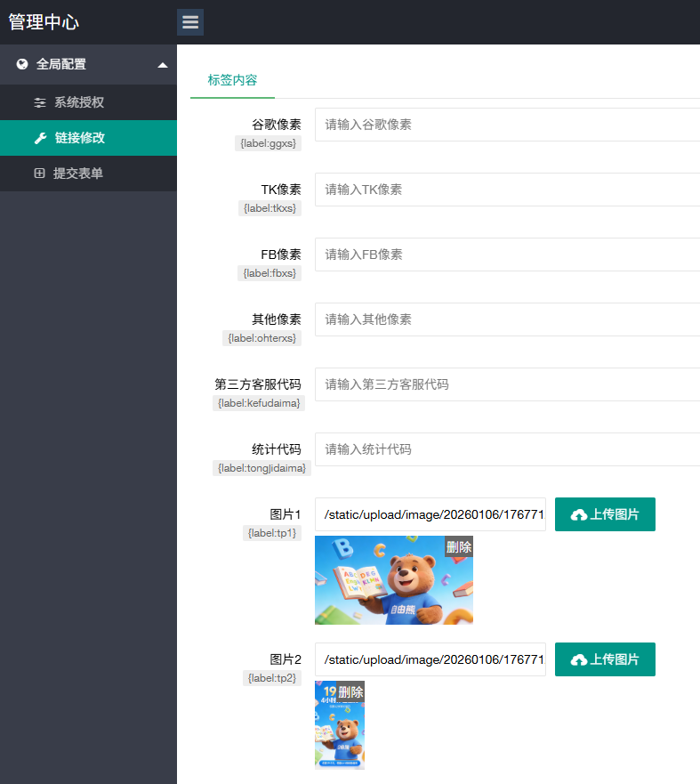Click the 图片2 path text field
This screenshot has width=700, height=784.
pyautogui.click(x=430, y=659)
